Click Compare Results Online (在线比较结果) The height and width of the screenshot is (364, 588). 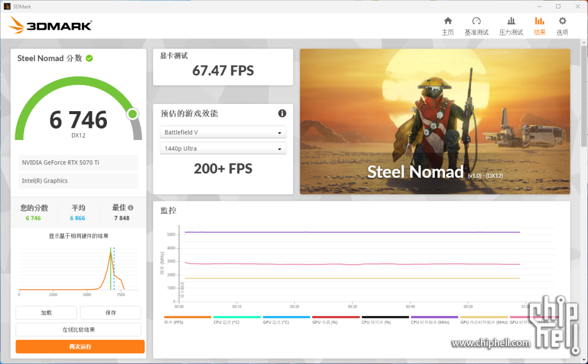coord(79,329)
